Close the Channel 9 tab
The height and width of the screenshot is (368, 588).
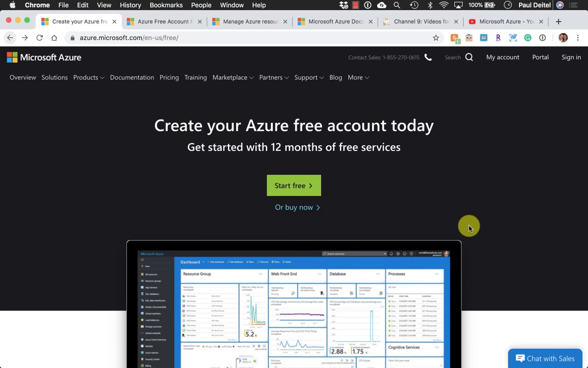click(x=456, y=22)
